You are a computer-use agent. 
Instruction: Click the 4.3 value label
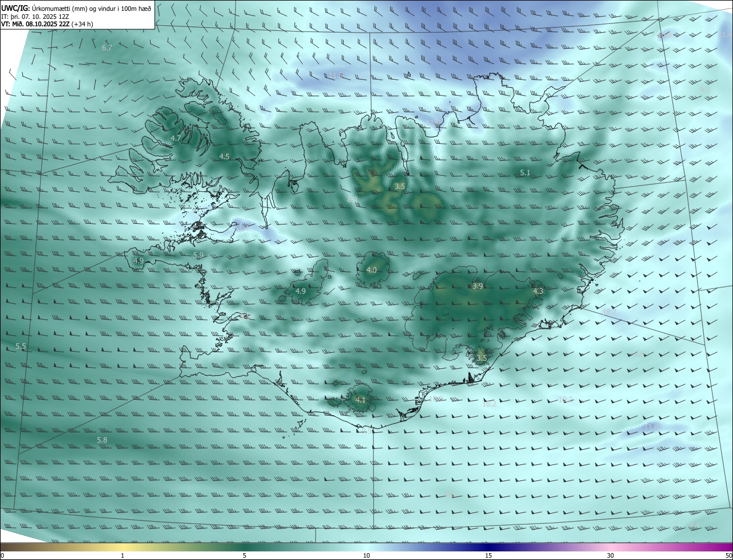538,291
